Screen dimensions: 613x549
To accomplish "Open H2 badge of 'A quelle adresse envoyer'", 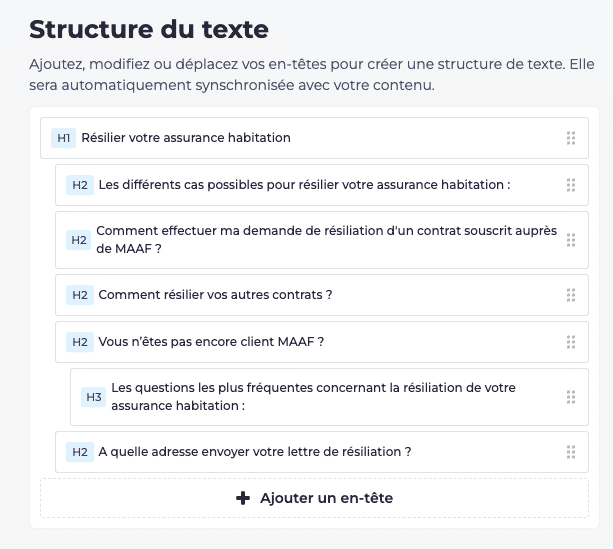I will coord(80,452).
